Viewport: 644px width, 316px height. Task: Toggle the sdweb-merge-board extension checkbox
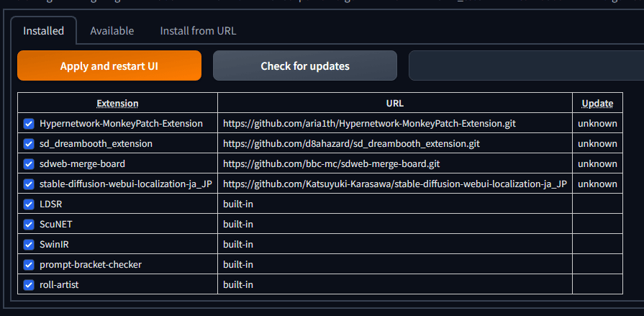click(x=29, y=163)
